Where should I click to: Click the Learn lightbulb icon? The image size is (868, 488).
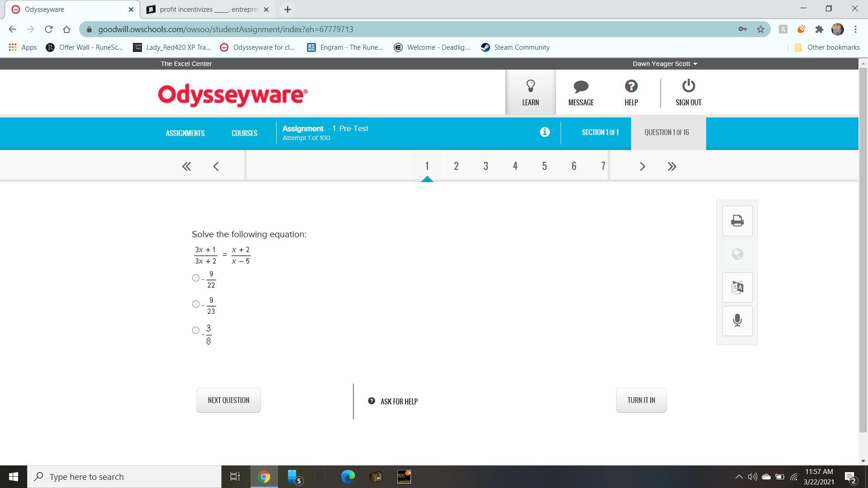click(x=530, y=86)
